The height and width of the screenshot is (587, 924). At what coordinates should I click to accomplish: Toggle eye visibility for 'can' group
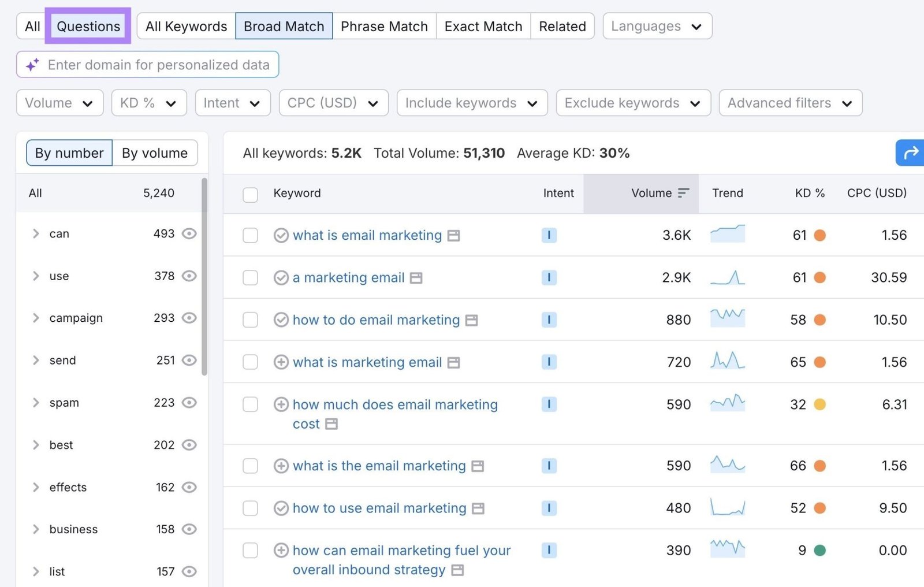coord(189,233)
